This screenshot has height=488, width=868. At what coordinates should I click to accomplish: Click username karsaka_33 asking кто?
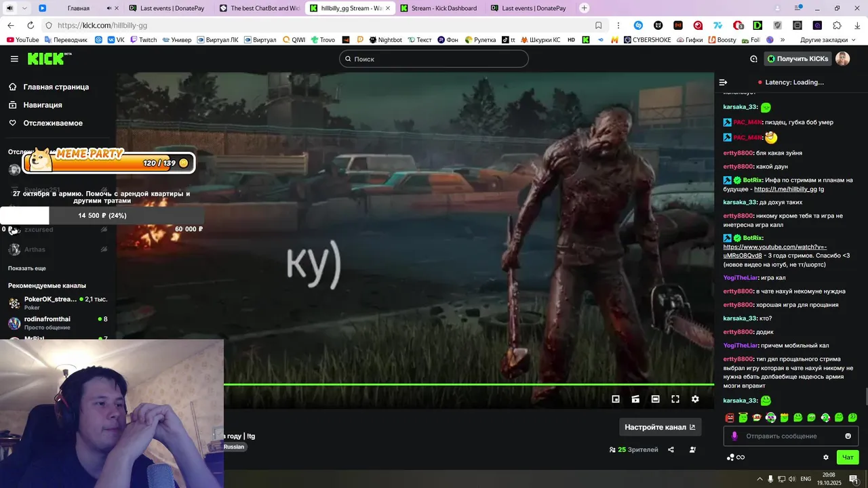(x=740, y=319)
